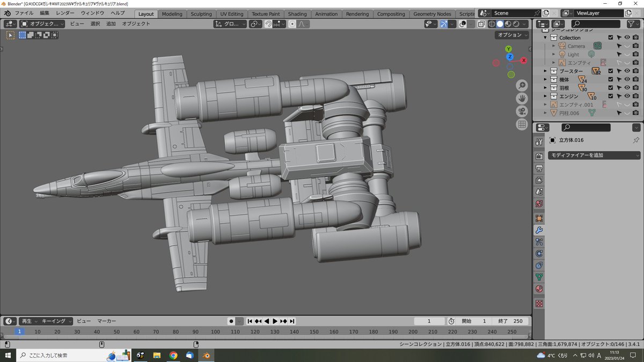Open the Material properties tab
Screen dimensions: 644x362
click(x=539, y=289)
